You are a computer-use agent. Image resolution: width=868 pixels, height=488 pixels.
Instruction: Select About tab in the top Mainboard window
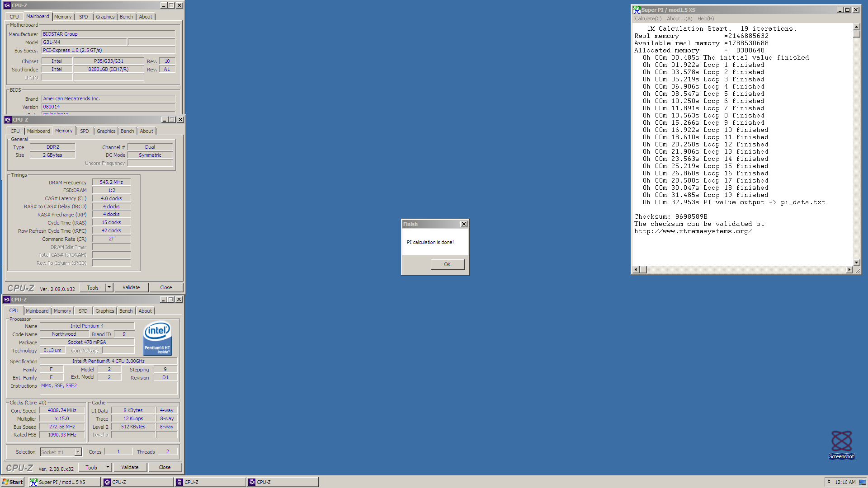(x=146, y=17)
